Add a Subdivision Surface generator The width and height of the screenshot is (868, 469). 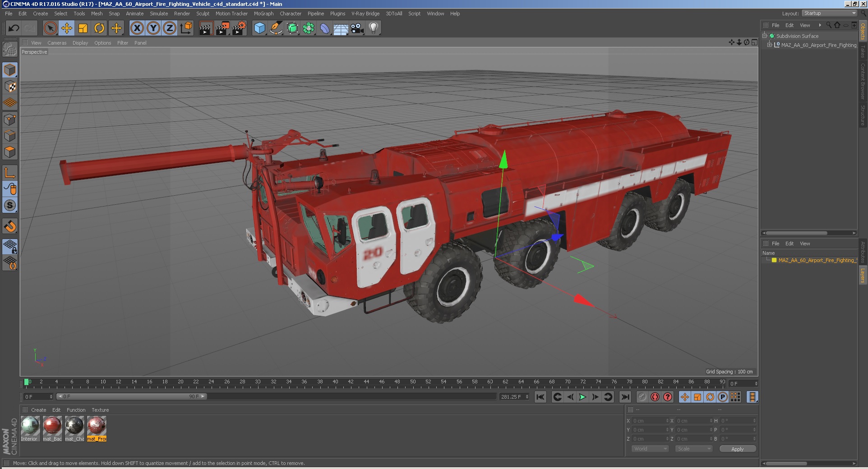pos(292,28)
